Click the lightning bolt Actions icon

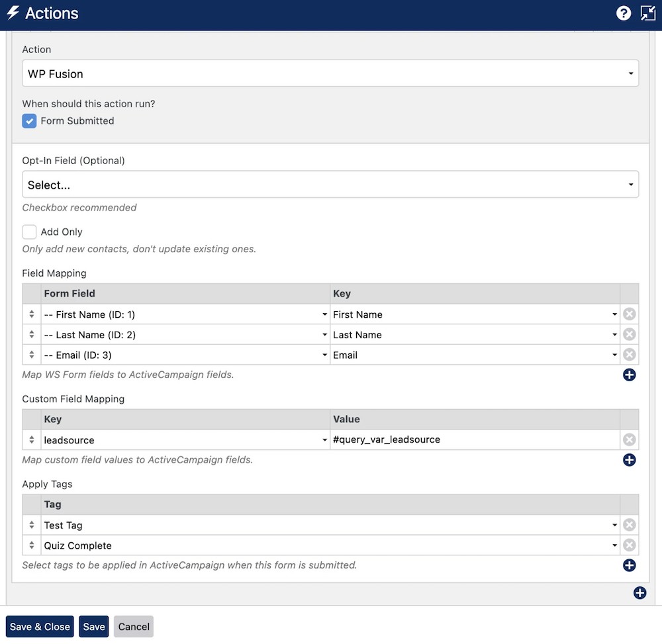point(14,13)
